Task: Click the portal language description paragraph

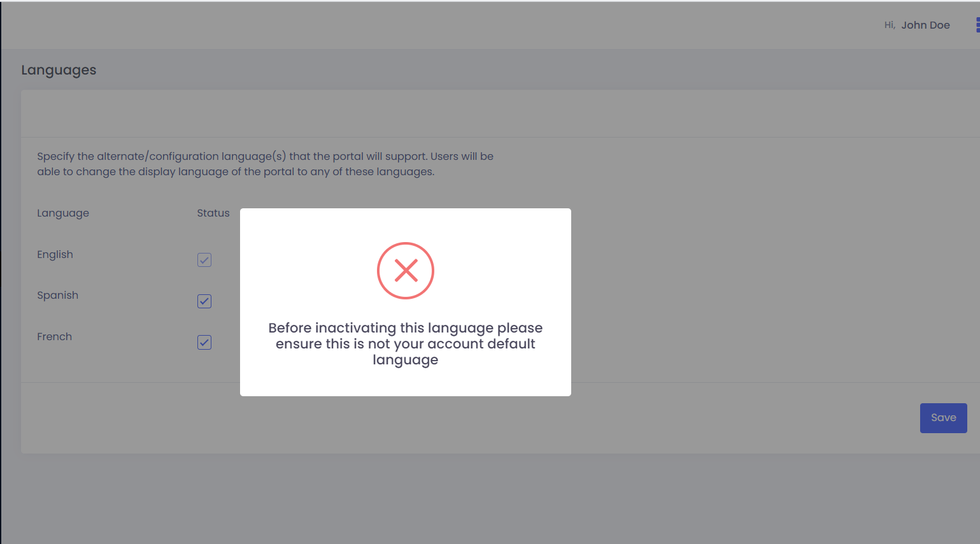Action: (265, 164)
